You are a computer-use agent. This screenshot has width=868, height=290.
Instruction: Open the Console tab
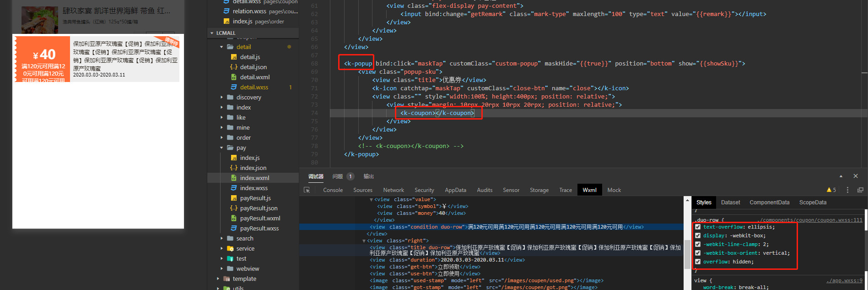(x=333, y=190)
